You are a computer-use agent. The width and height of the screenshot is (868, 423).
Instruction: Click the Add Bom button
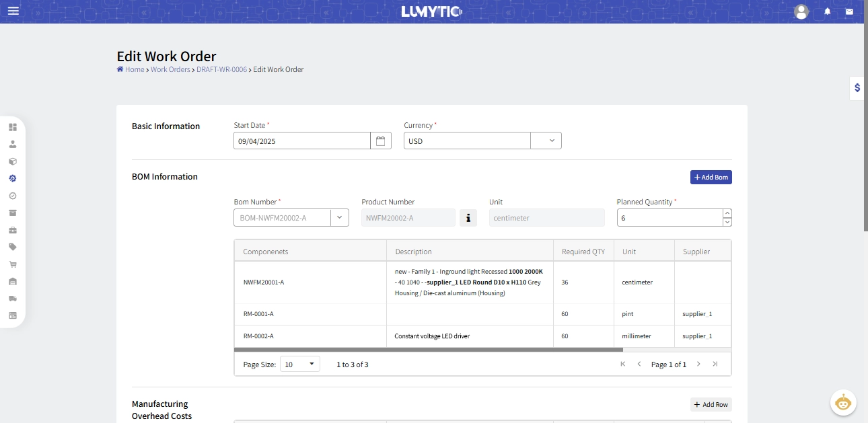(711, 177)
